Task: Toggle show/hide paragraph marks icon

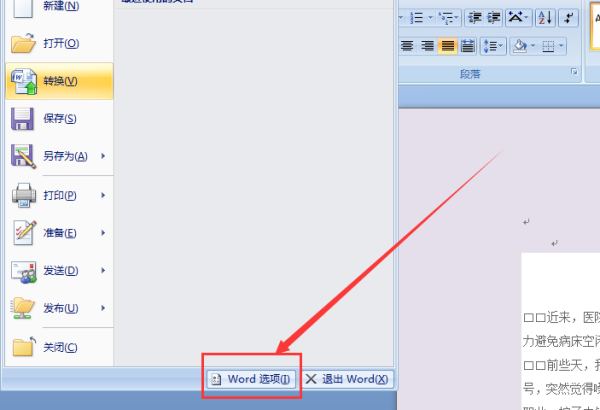Action: (568, 18)
